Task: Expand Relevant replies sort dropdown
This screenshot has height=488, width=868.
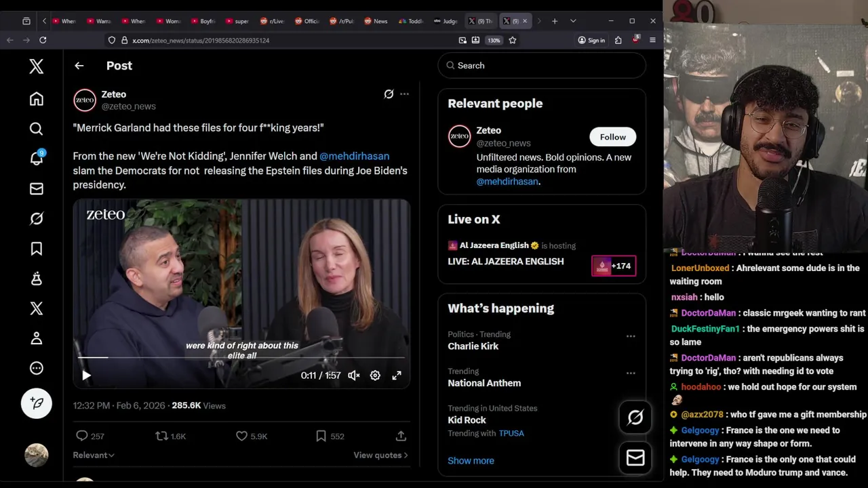Action: click(94, 455)
